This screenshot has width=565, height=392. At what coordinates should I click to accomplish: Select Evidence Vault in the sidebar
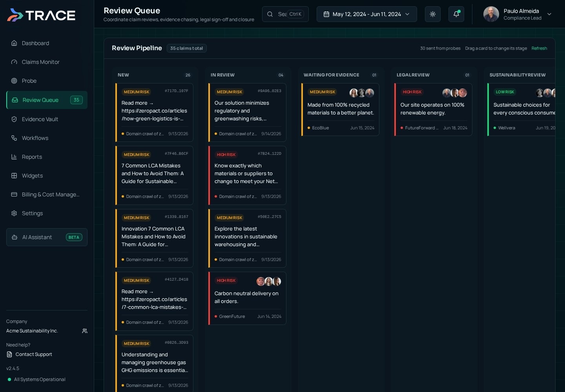(47, 119)
